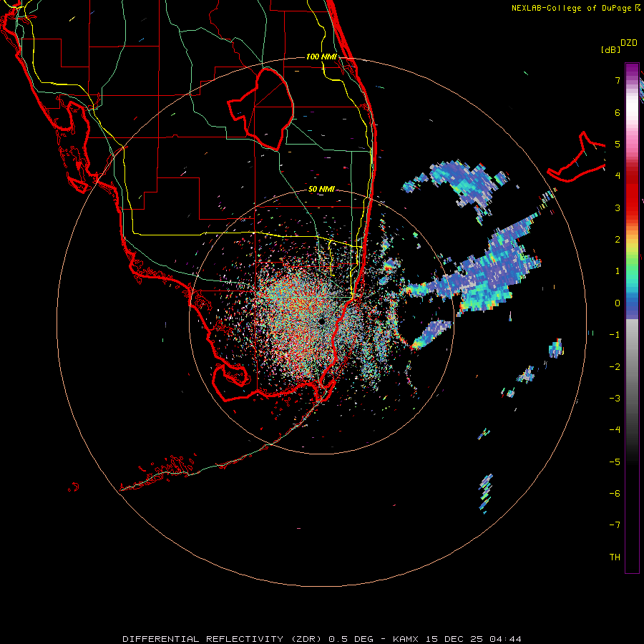Click the -6 value on the color scale
Screen dimensions: 644x644
click(615, 494)
